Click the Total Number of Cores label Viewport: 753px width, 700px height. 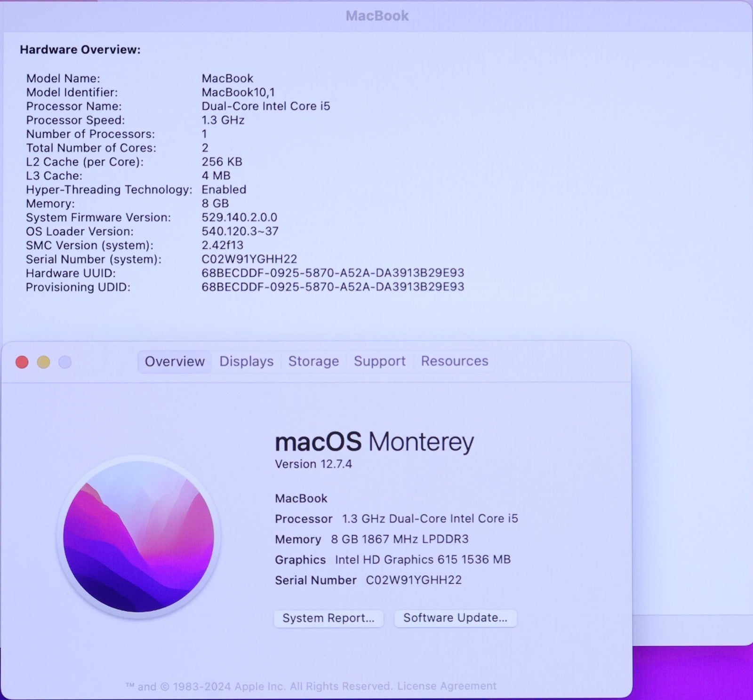[x=91, y=148]
